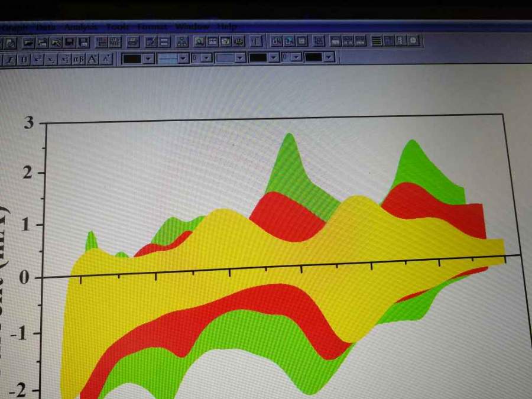The height and width of the screenshot is (399, 532).
Task: Click the Extract to Graphs icon
Action: pyautogui.click(x=348, y=41)
